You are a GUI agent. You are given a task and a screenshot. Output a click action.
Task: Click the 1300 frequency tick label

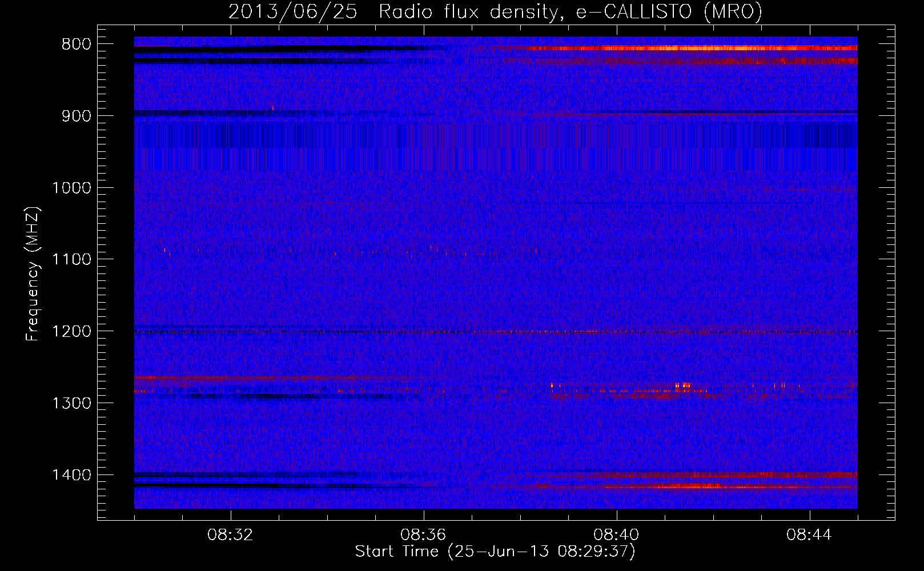click(71, 403)
